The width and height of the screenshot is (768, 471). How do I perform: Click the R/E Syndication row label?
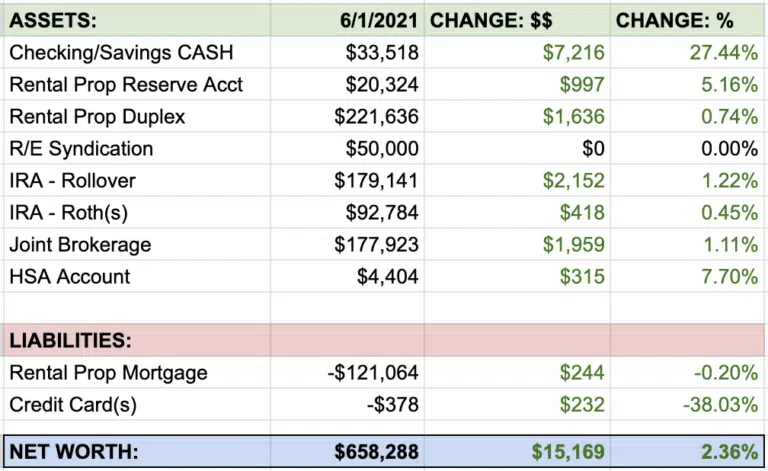pyautogui.click(x=81, y=149)
